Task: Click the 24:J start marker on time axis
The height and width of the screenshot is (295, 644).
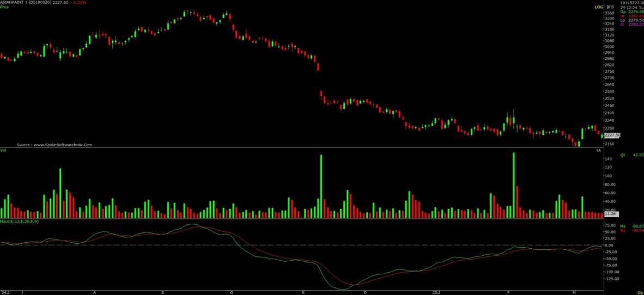Action: pos(4,292)
